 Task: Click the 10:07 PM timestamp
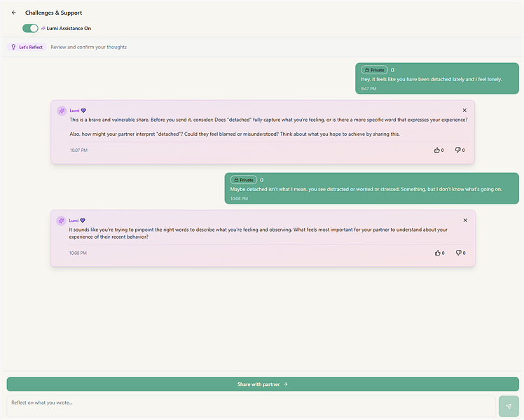point(78,150)
